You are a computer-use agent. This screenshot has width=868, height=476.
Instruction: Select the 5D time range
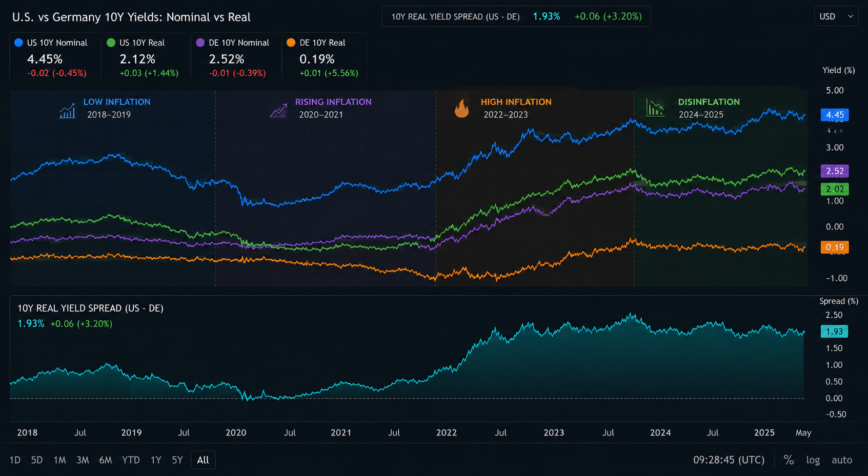coord(37,460)
